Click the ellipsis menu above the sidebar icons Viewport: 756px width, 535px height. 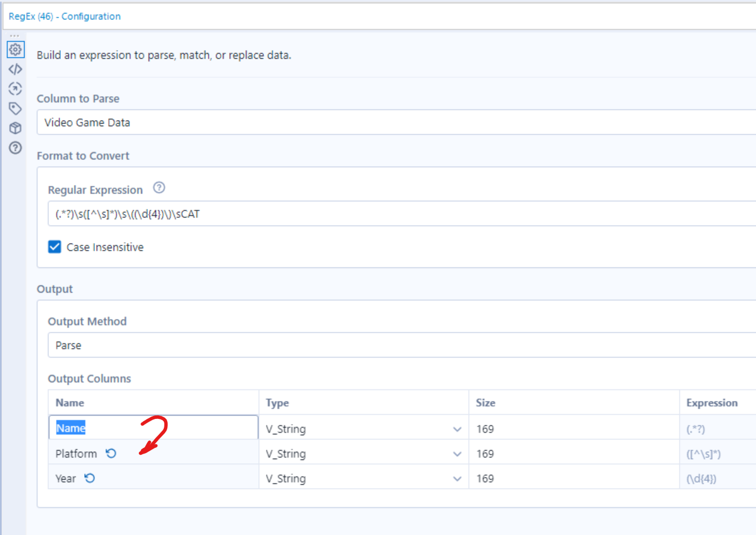pyautogui.click(x=15, y=35)
